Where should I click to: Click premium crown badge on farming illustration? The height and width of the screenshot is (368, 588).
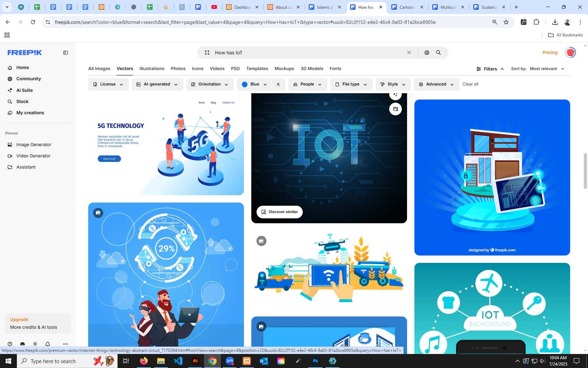point(261,241)
